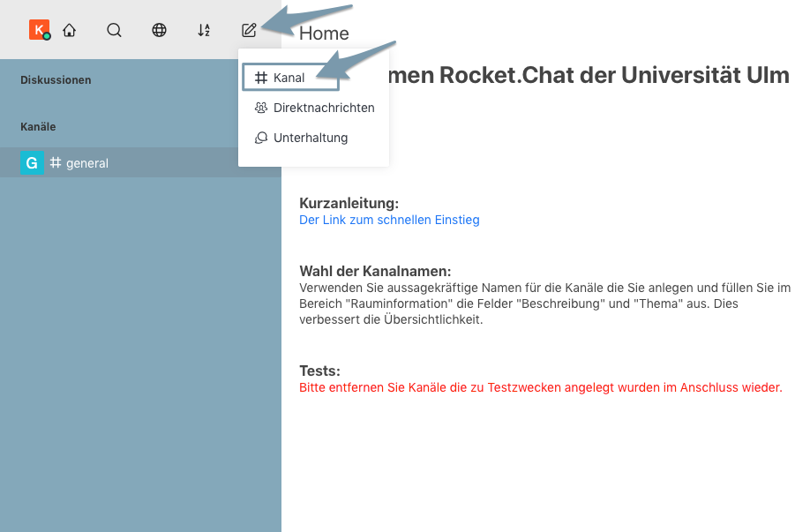This screenshot has height=532, width=810.
Task: Click the Tests heading
Action: pyautogui.click(x=319, y=371)
